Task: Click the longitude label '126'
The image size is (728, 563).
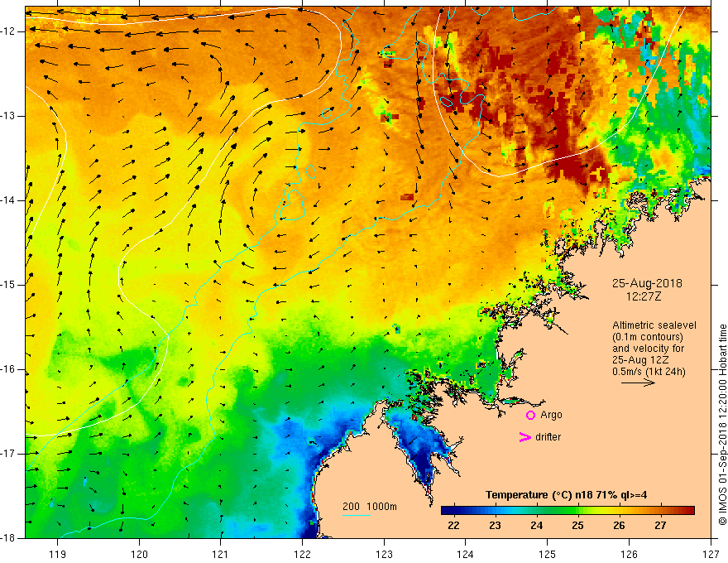Action: pyautogui.click(x=629, y=554)
